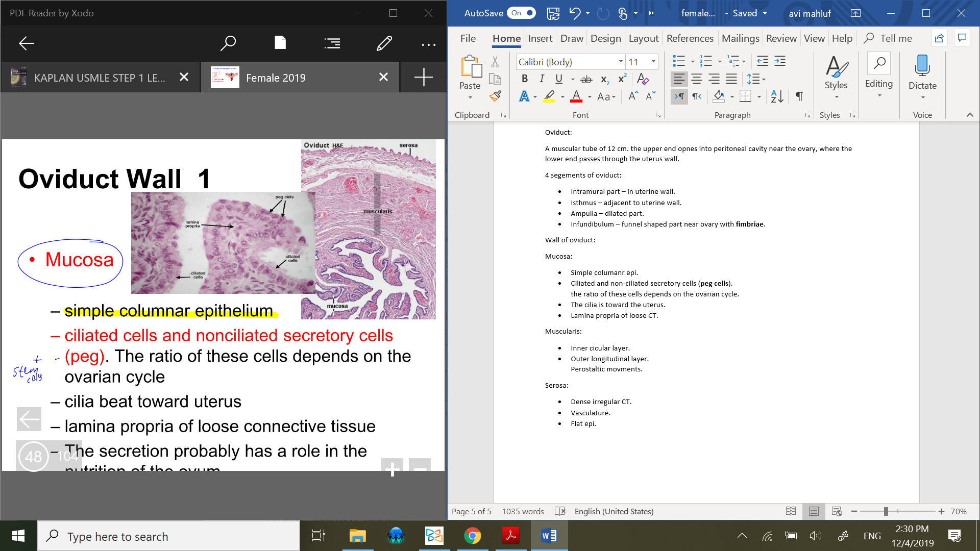
Task: Open the References ribbon tab
Action: click(690, 38)
